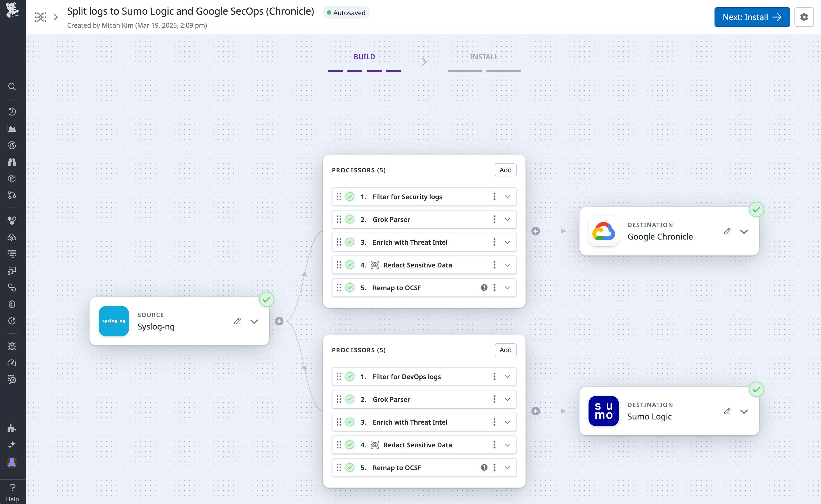This screenshot has height=504, width=821.
Task: Add a processor to the DevOps pipeline
Action: 505,350
